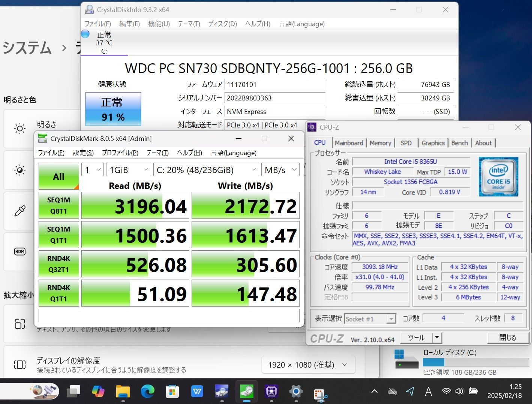Click the green All benchmark button

coord(59,176)
